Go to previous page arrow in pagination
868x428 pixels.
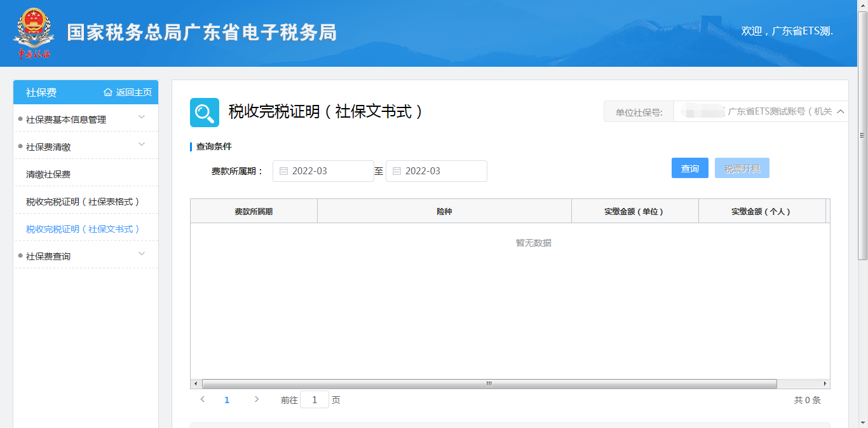pyautogui.click(x=202, y=399)
